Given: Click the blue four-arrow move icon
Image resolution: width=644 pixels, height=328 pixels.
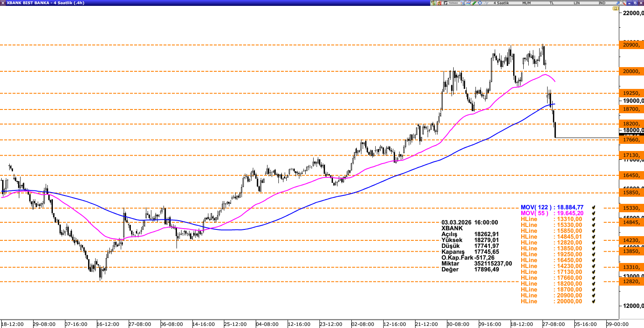Looking at the screenshot, I should tap(480, 3).
